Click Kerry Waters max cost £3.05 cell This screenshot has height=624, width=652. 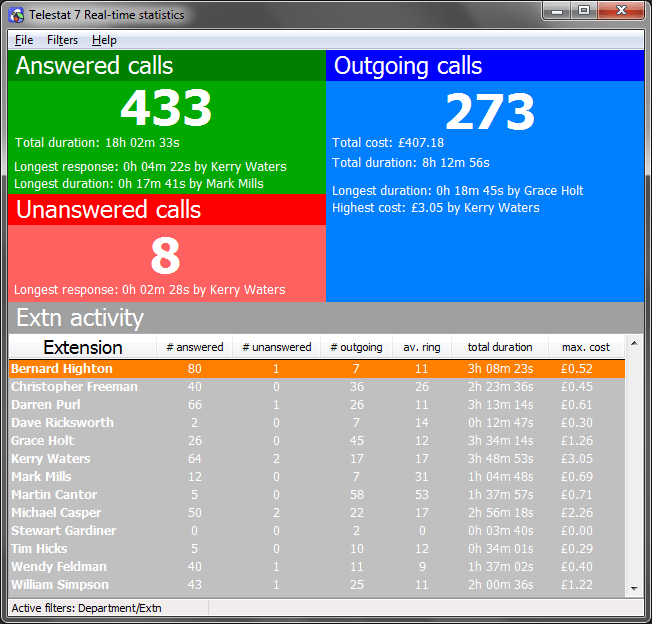coord(577,459)
